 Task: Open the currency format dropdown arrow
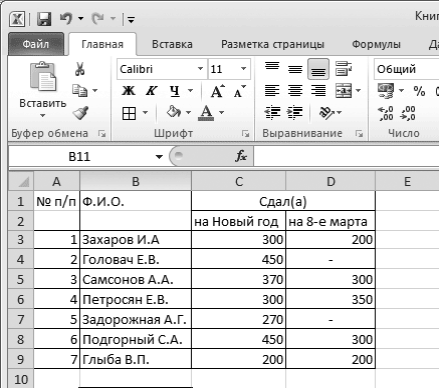pyautogui.click(x=401, y=90)
